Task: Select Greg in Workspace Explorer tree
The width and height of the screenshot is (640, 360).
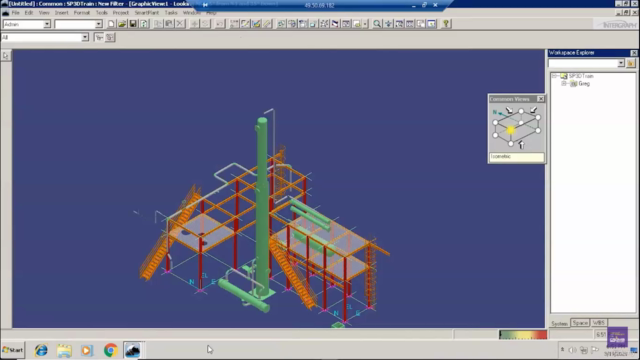Action: (584, 84)
